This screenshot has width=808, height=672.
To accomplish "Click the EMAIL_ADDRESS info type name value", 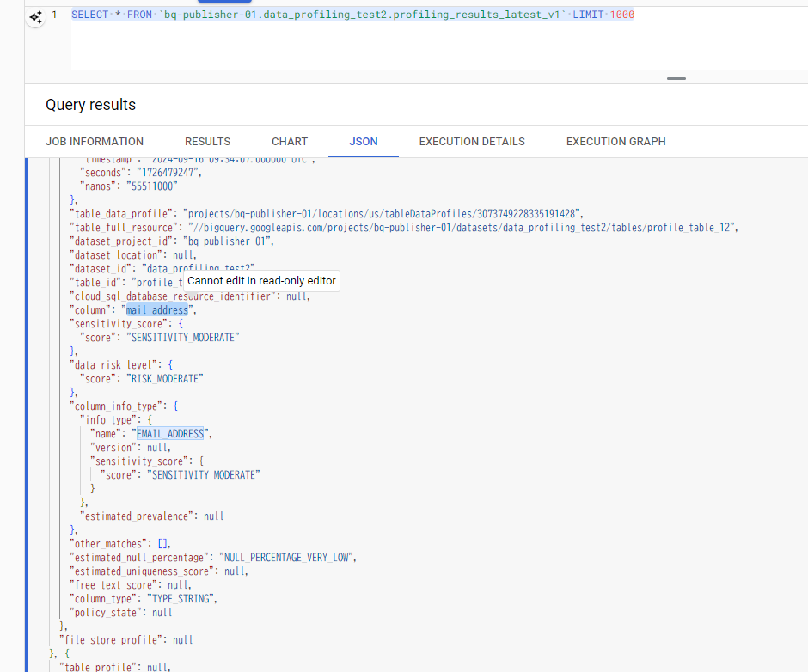I will point(170,434).
